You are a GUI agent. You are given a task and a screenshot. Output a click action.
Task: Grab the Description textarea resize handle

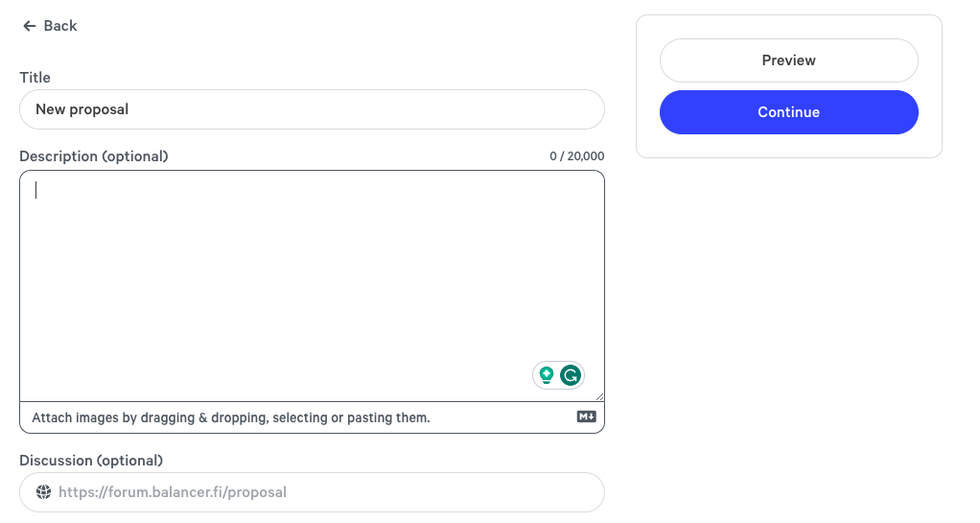coord(599,396)
